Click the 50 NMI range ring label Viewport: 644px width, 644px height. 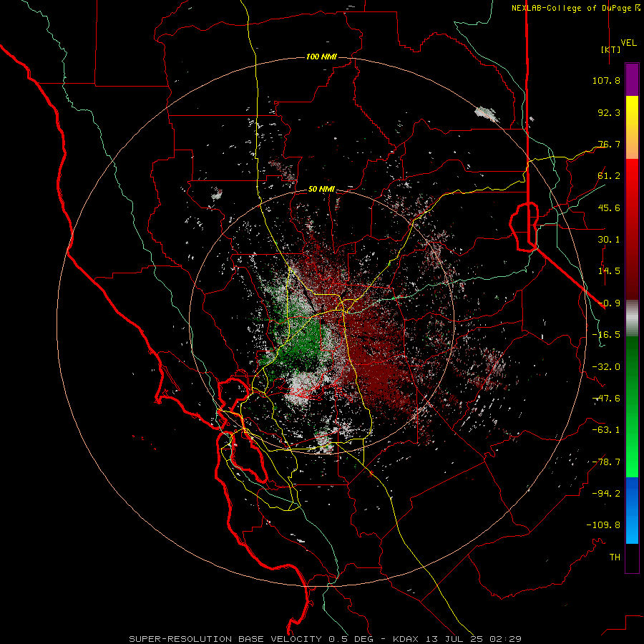[x=321, y=190]
